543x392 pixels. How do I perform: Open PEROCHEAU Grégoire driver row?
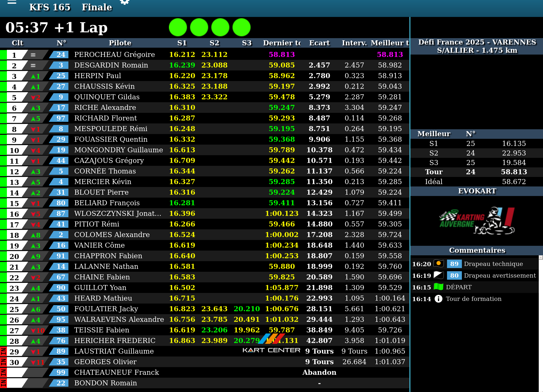[x=114, y=55]
